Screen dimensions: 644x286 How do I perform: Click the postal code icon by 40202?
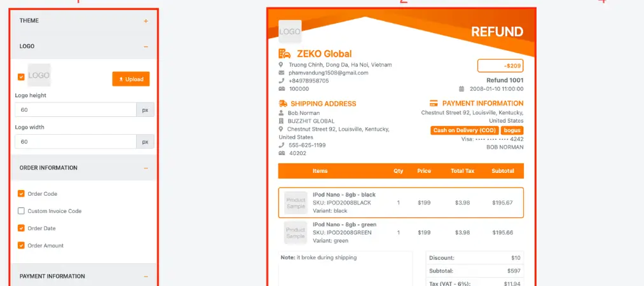click(282, 153)
